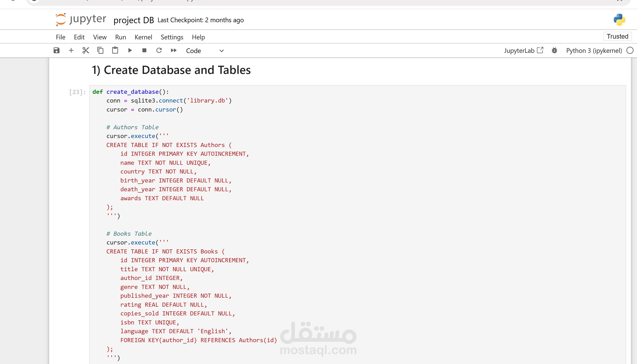Click the Jupyter logo
This screenshot has height=364, width=637.
pos(81,19)
